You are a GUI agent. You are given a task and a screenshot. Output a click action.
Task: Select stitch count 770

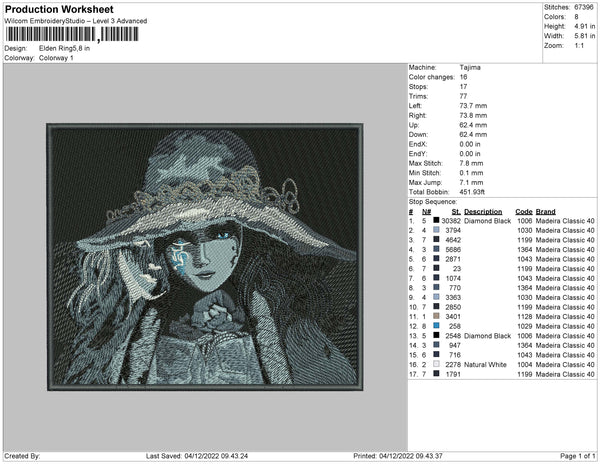(455, 288)
